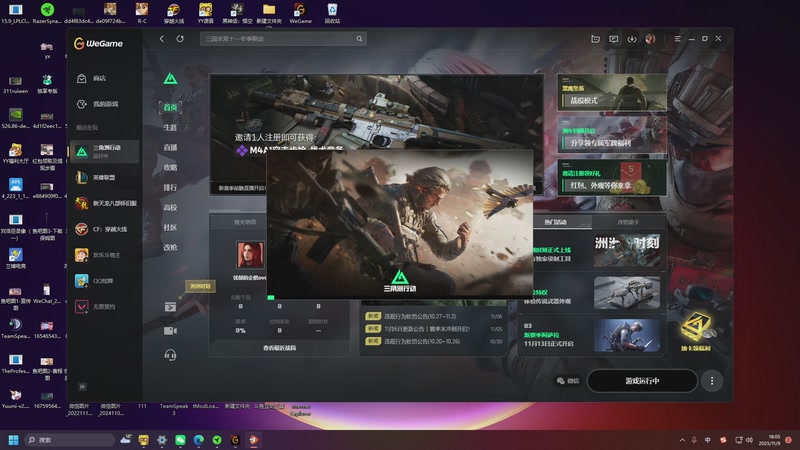The width and height of the screenshot is (800, 450).
Task: Switch to the 攻略 tab
Action: coord(170,167)
